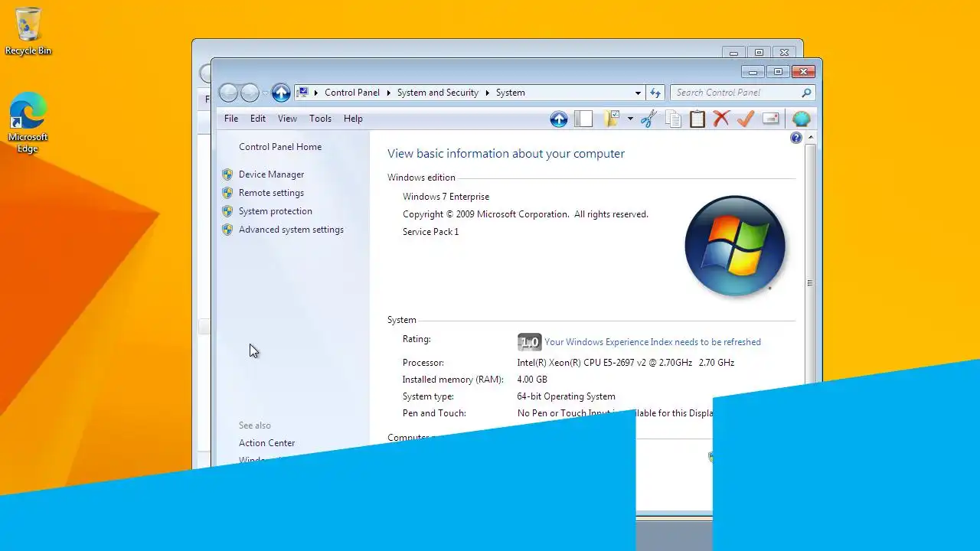The height and width of the screenshot is (551, 980).
Task: Expand the breadcrumb arrow after Control Panel
Action: (388, 93)
